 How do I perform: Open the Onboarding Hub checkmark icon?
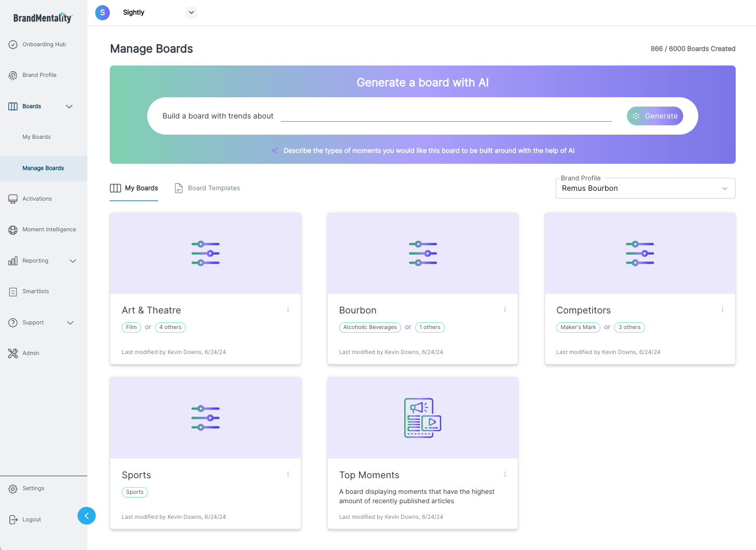point(13,45)
